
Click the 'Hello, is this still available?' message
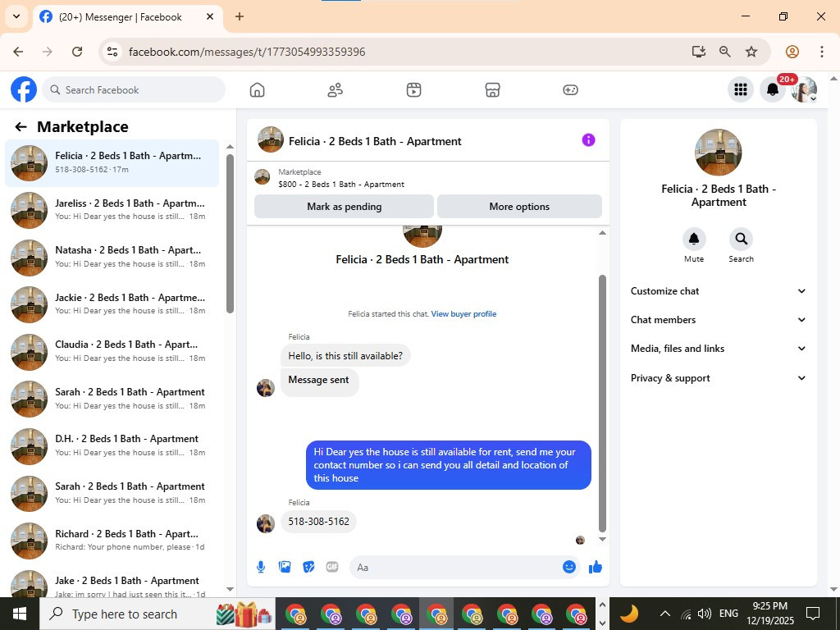click(345, 356)
